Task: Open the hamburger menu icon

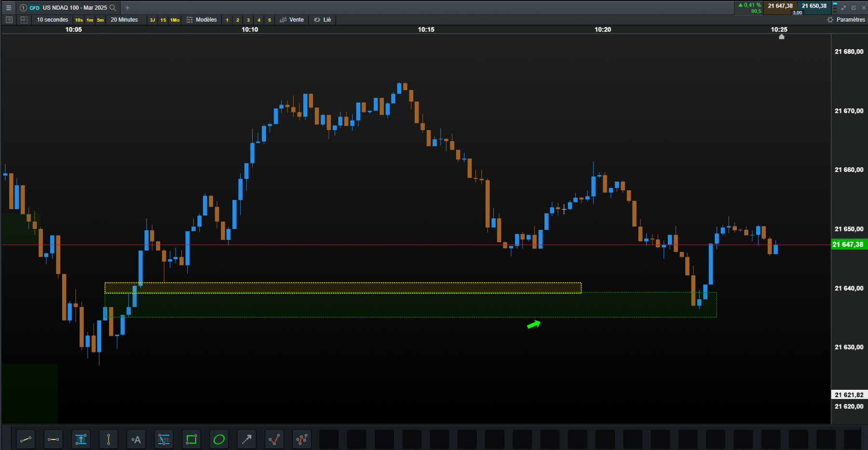Action: [x=8, y=8]
